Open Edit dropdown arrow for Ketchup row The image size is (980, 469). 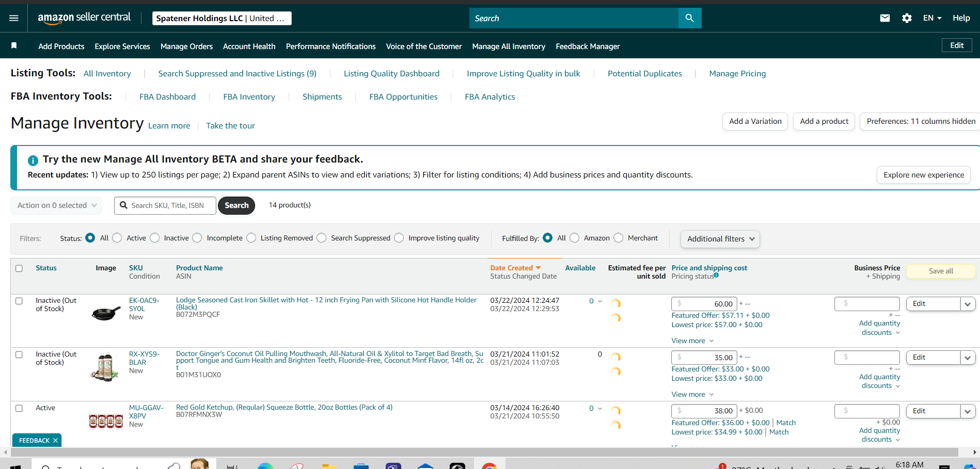point(968,411)
